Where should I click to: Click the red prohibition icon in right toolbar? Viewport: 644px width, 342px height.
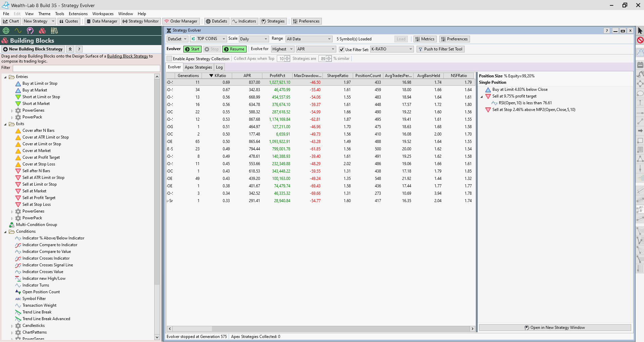point(641,40)
